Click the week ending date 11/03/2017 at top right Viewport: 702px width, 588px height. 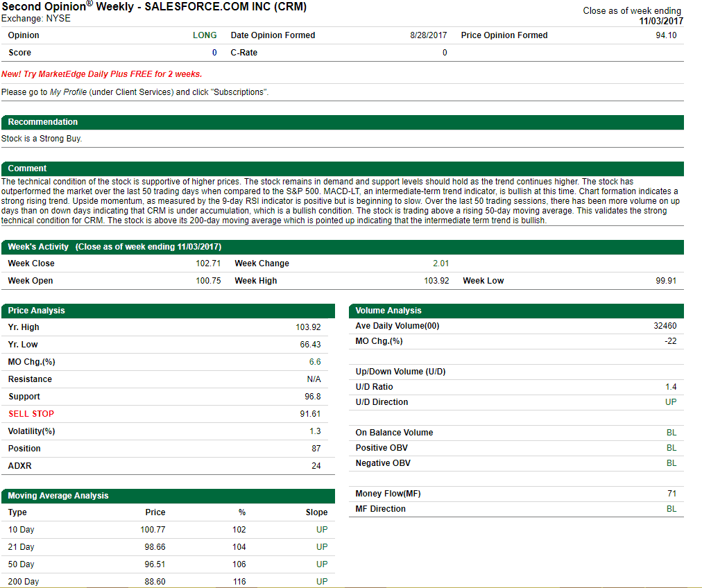click(x=661, y=21)
